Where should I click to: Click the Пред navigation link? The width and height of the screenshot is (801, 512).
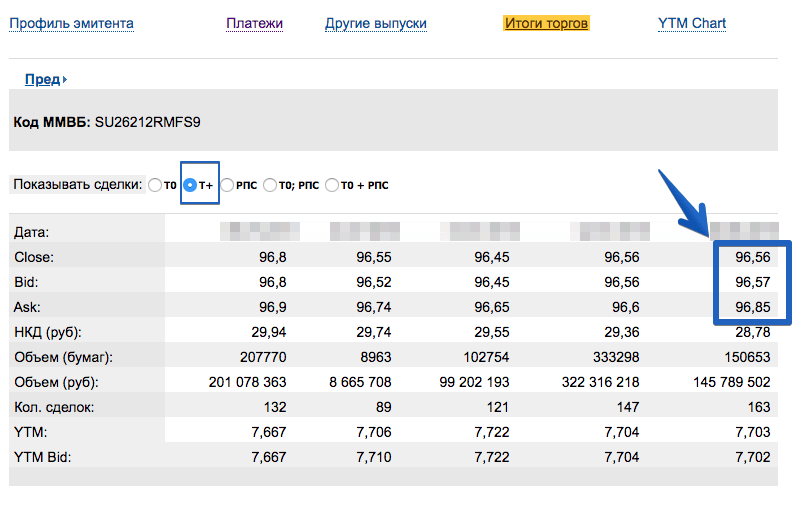[43, 80]
